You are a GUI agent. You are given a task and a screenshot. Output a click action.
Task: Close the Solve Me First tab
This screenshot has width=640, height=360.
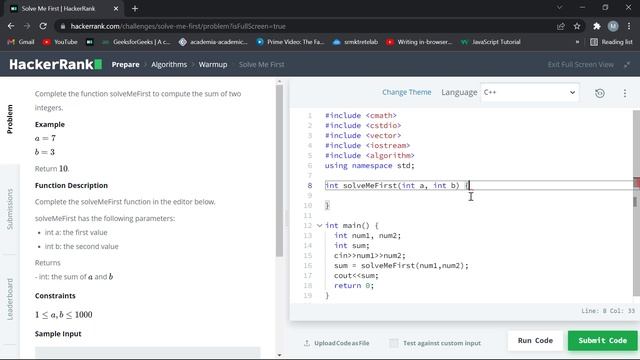(x=116, y=8)
